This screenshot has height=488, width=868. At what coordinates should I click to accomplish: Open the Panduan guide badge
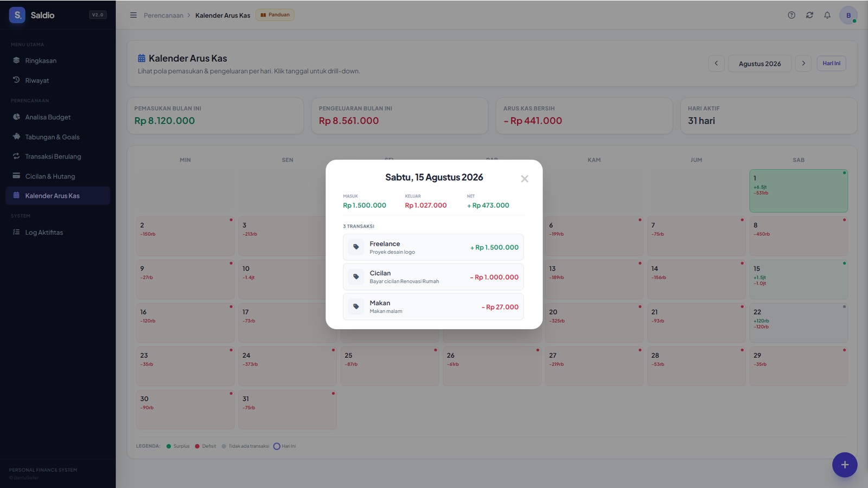pyautogui.click(x=275, y=15)
